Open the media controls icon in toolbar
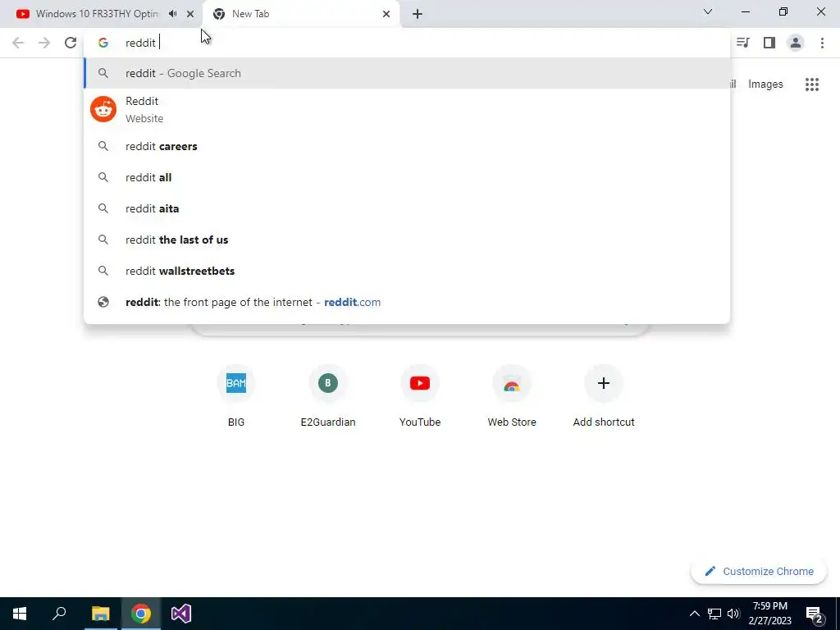This screenshot has width=840, height=630. click(743, 43)
